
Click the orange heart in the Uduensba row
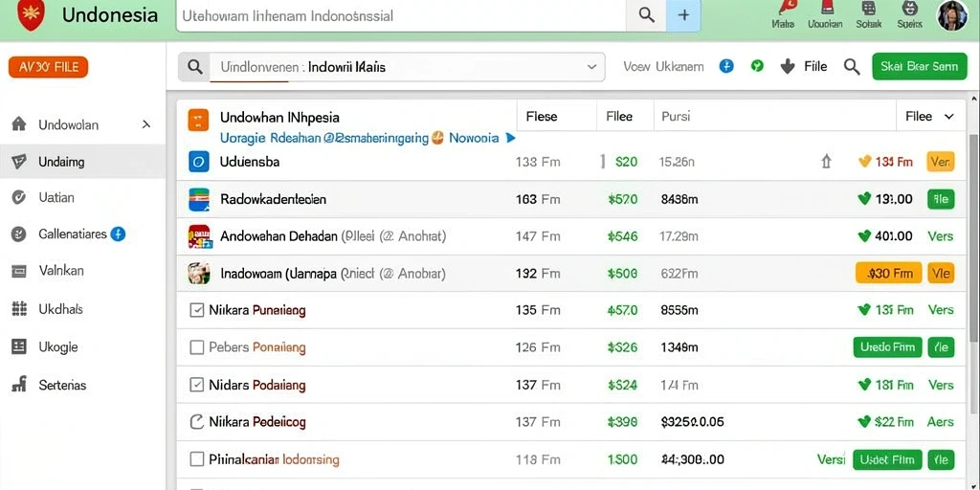click(864, 162)
